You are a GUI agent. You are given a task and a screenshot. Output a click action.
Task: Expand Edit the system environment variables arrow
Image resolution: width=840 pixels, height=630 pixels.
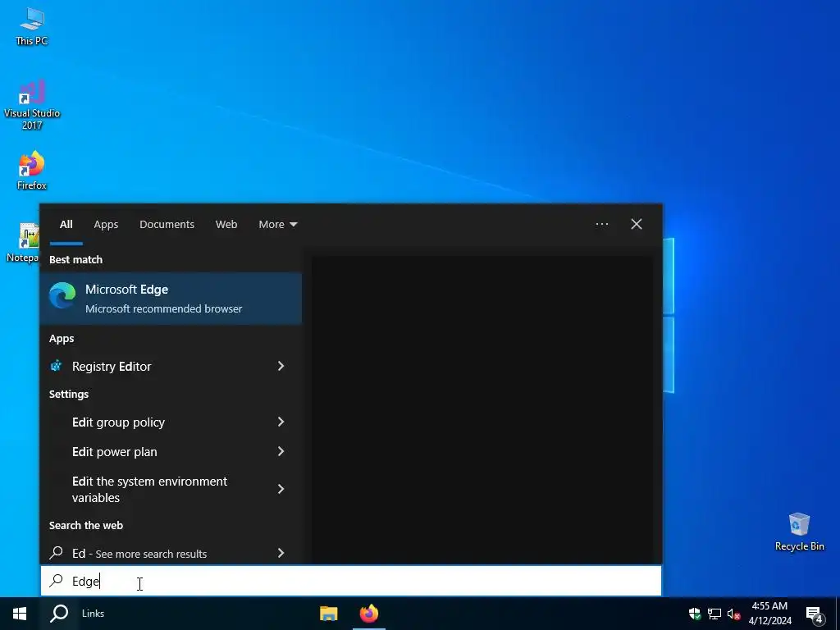point(281,489)
